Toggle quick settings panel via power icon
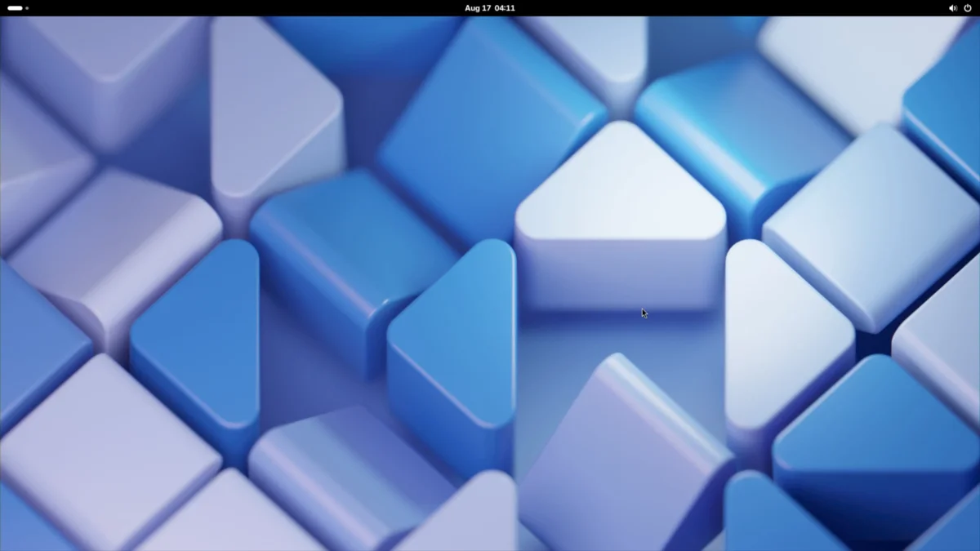The width and height of the screenshot is (980, 551). point(968,8)
